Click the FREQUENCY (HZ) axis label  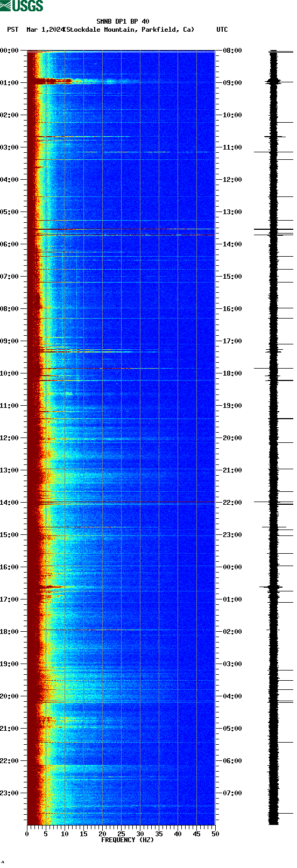[128, 840]
